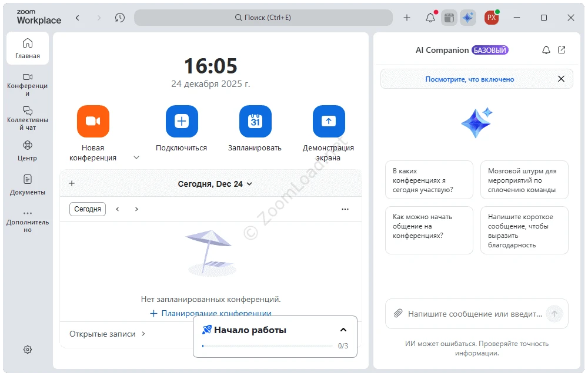Click Посмотрите, что включено link
The height and width of the screenshot is (376, 588).
tap(470, 79)
